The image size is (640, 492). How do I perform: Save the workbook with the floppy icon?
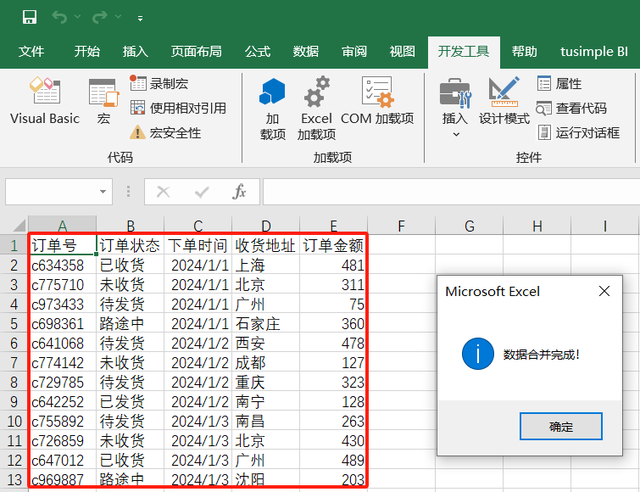tap(29, 17)
